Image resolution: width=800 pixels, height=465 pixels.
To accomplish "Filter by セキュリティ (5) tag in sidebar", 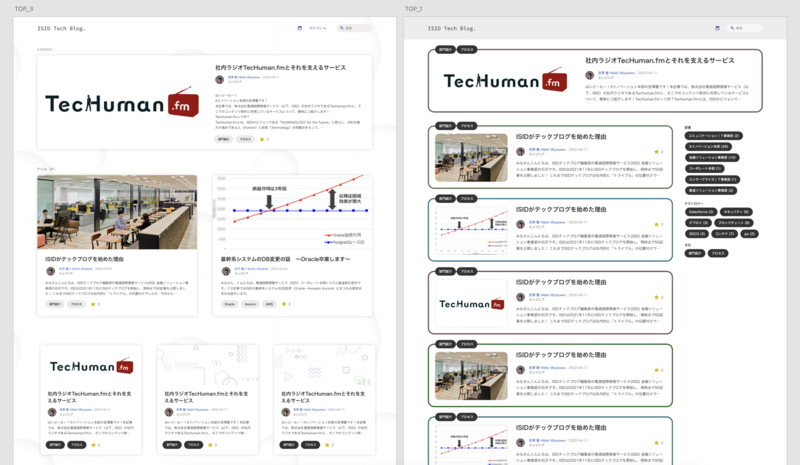I will [736, 212].
